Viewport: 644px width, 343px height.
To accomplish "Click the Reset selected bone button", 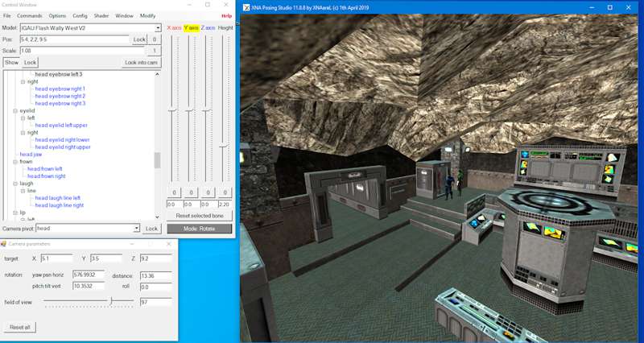I will [x=199, y=216].
